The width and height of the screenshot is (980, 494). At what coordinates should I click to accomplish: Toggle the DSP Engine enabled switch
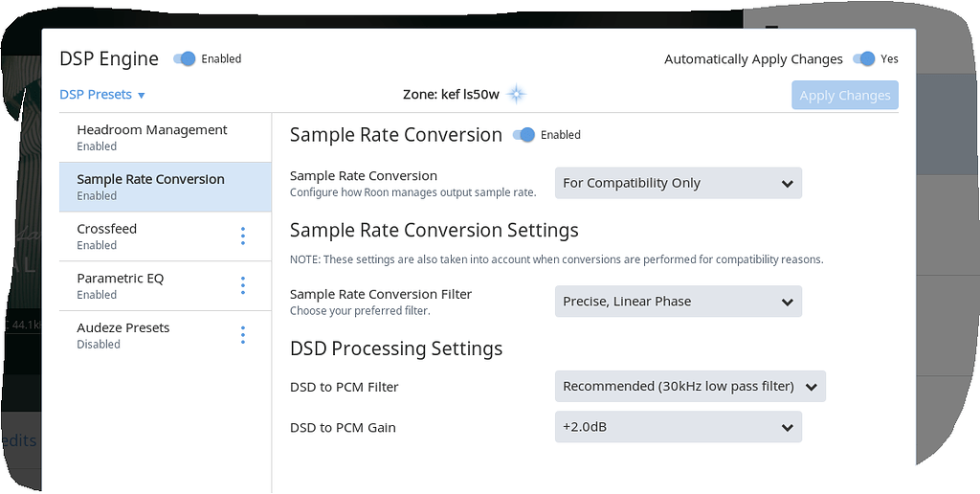185,58
